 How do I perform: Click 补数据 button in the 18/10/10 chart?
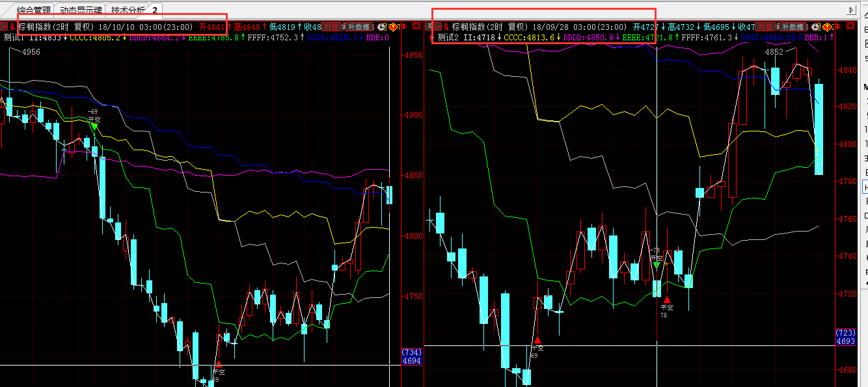[x=359, y=27]
